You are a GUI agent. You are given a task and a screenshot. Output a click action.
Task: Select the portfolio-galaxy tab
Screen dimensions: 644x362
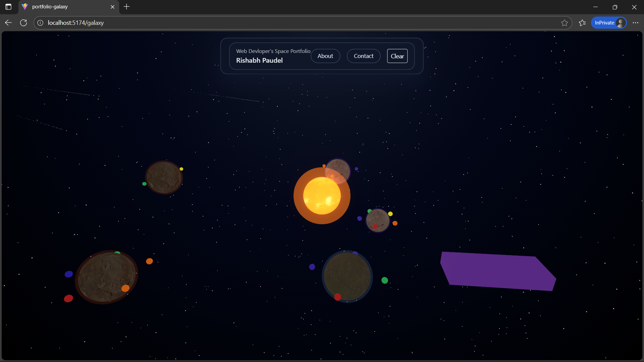(64, 7)
